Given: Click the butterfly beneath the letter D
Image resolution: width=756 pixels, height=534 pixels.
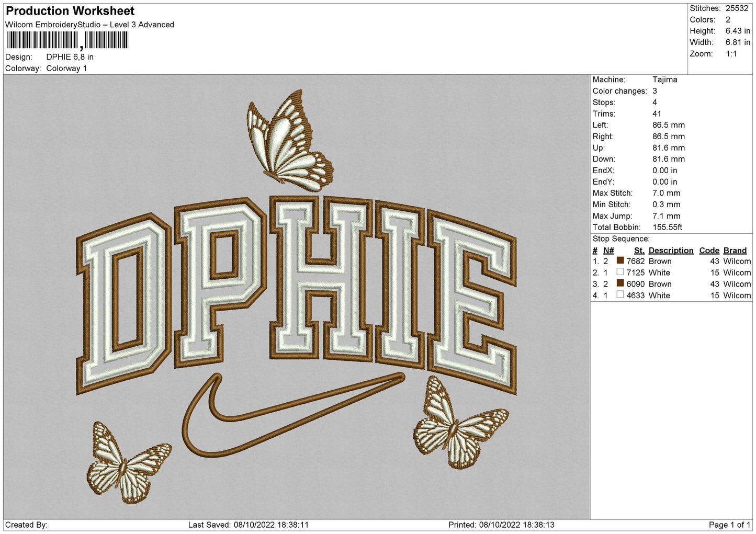Looking at the screenshot, I should [128, 463].
